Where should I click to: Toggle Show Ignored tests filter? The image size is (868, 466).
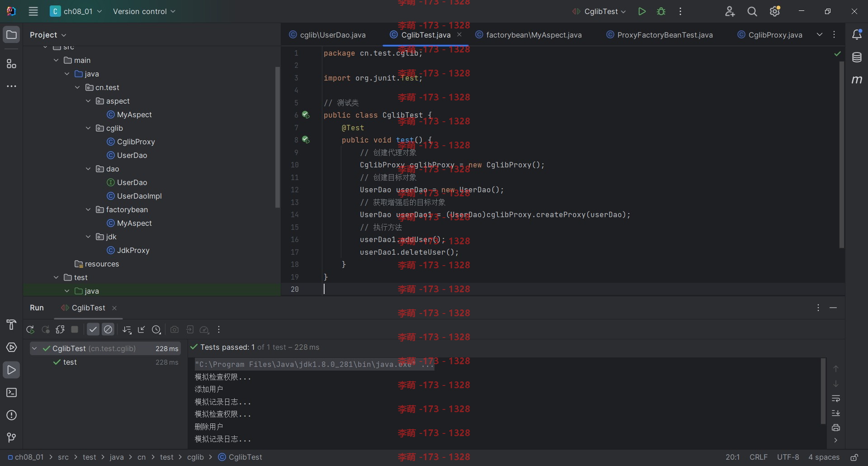pyautogui.click(x=108, y=330)
